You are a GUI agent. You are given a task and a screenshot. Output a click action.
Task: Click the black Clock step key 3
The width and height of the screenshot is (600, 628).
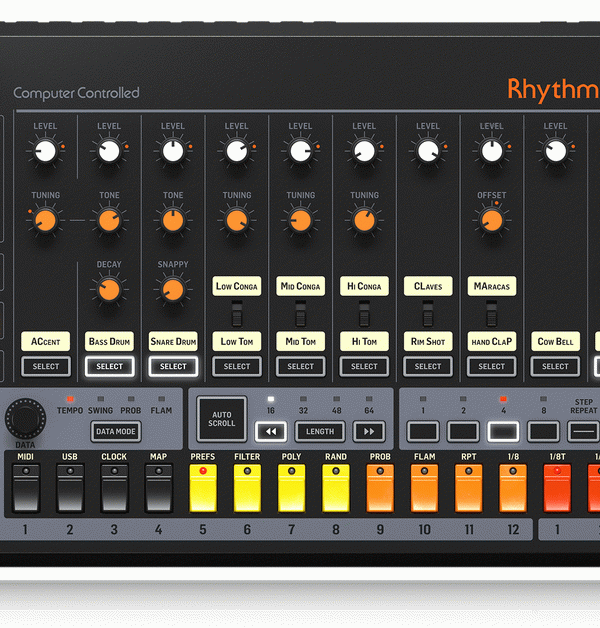[x=114, y=488]
